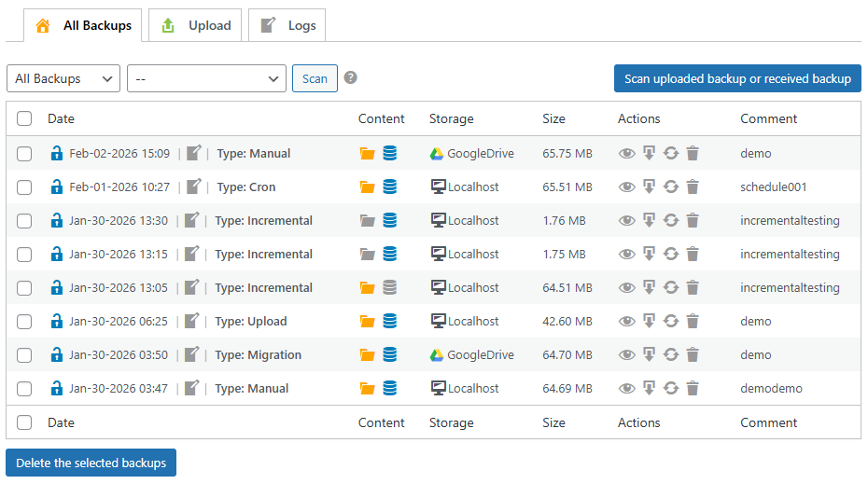Delete trash icon for Feb-02-2026 15:09 backup
This screenshot has width=868, height=484.
coord(693,153)
